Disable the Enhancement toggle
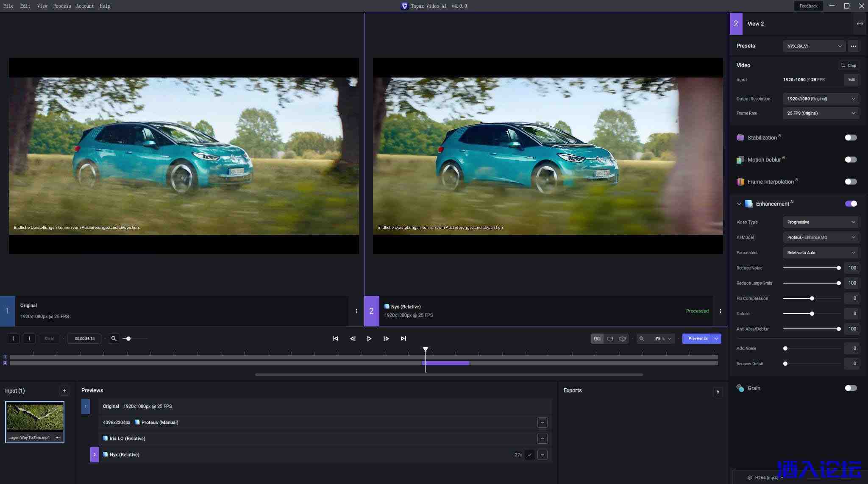868x484 pixels. pos(850,204)
